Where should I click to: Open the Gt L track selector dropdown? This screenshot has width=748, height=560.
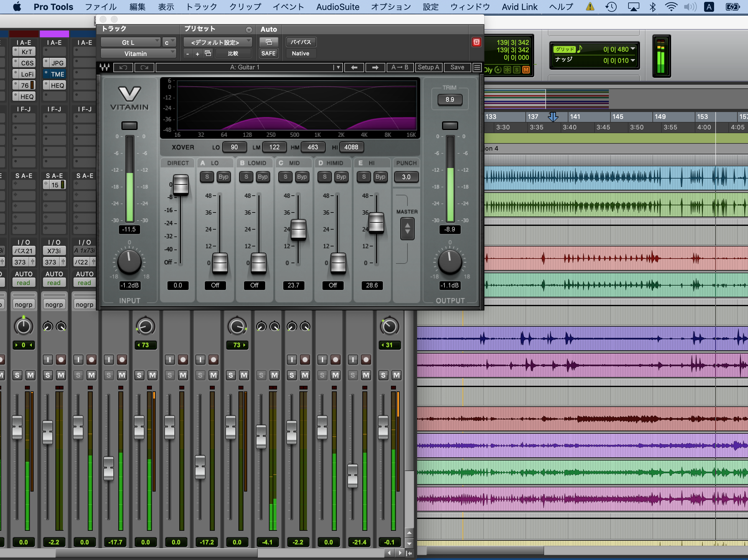130,42
